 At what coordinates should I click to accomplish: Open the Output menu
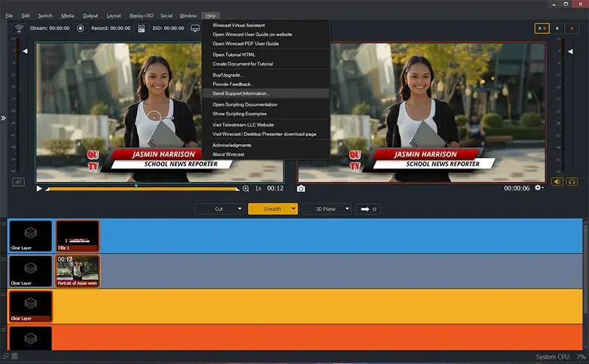coord(90,15)
